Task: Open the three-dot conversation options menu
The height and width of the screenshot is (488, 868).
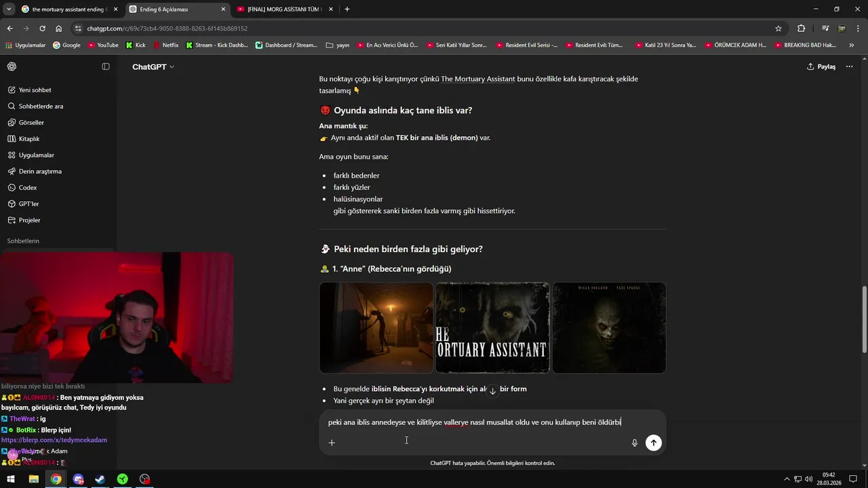Action: click(850, 66)
